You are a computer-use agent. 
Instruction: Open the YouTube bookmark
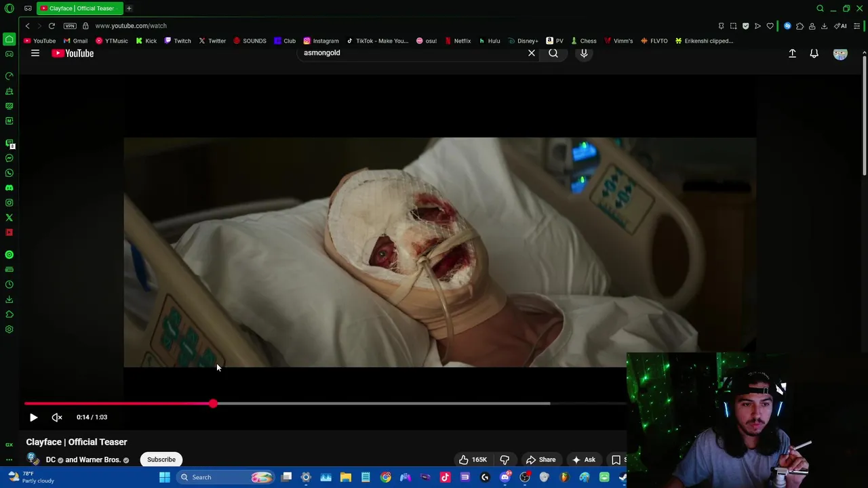(x=39, y=41)
